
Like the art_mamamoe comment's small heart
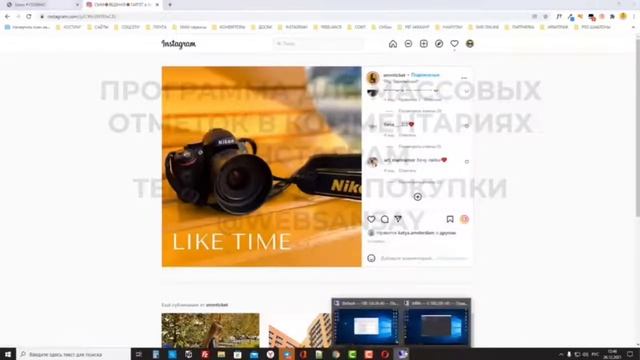pyautogui.click(x=467, y=162)
